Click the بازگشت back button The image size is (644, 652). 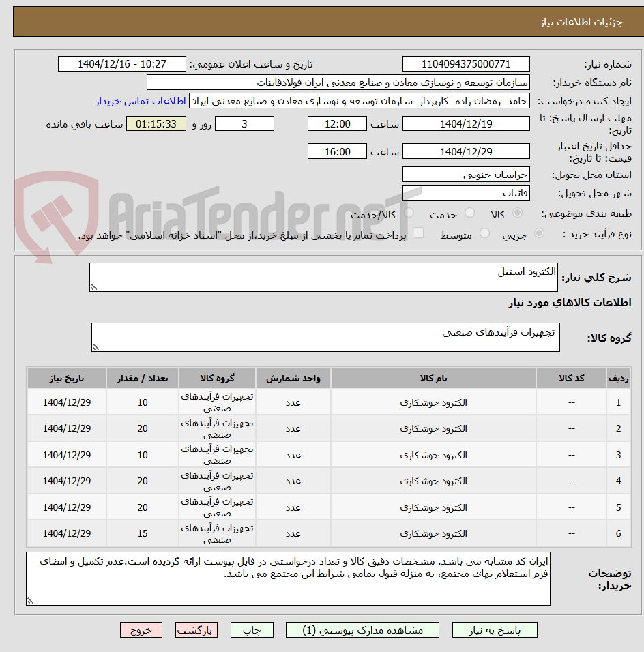196,630
